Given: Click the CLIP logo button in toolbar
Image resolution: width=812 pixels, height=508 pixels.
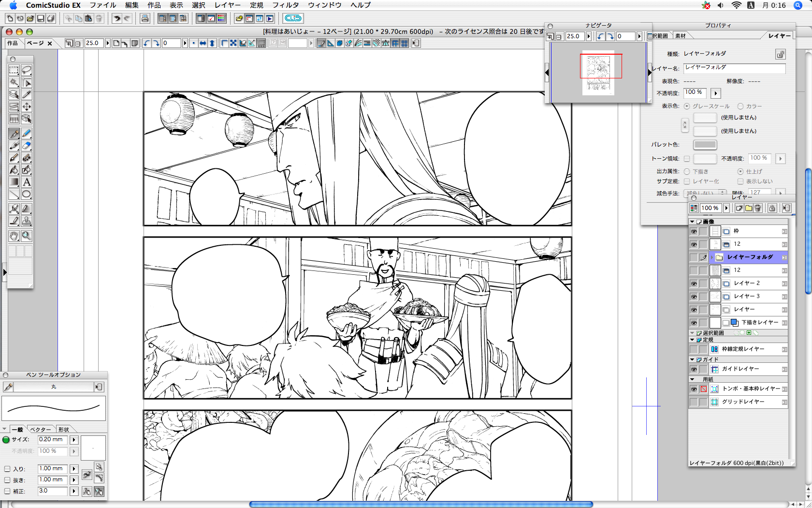Looking at the screenshot, I should point(293,18).
